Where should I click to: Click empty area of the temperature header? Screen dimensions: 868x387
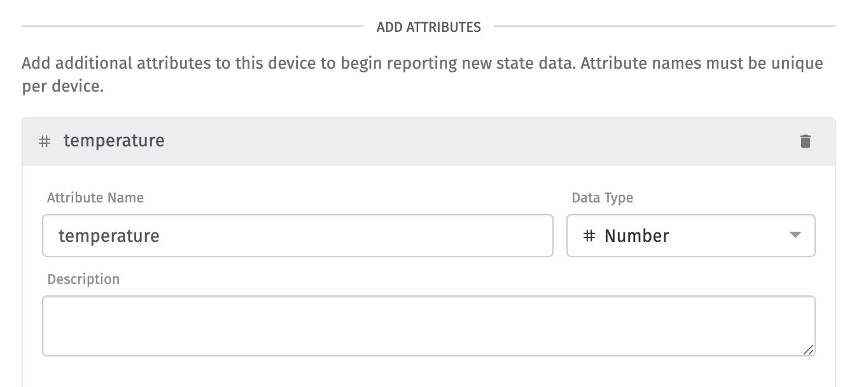pos(477,141)
